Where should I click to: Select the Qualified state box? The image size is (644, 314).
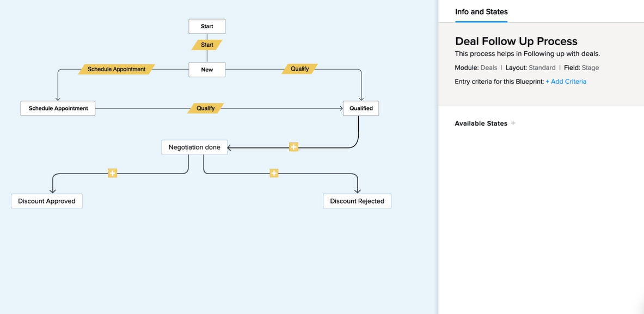[x=361, y=108]
